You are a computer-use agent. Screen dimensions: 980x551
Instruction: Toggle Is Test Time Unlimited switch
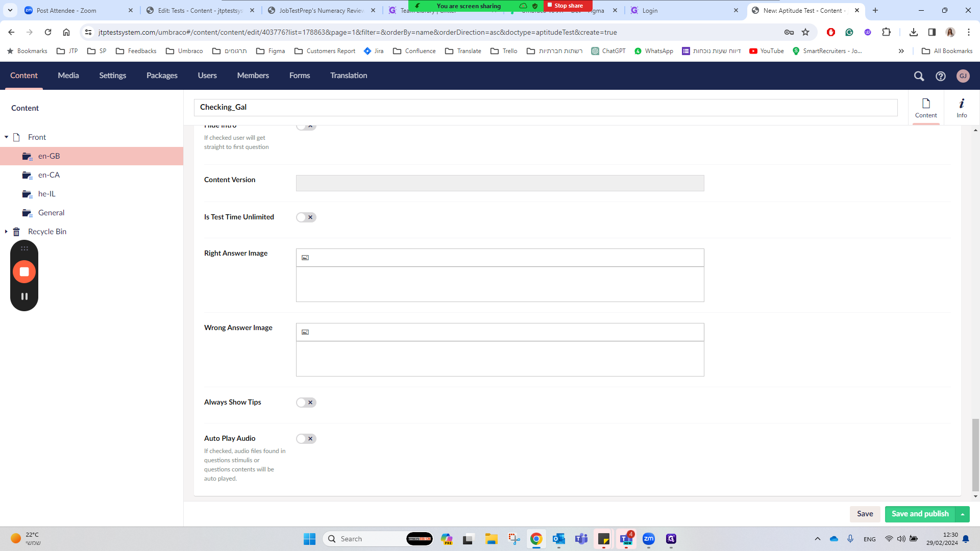pos(306,217)
